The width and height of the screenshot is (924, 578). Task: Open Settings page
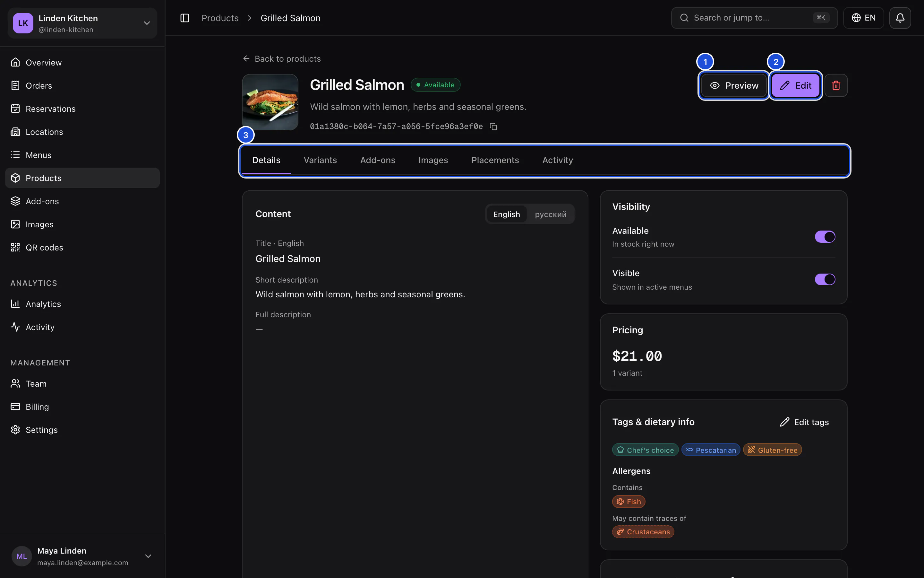point(82,430)
